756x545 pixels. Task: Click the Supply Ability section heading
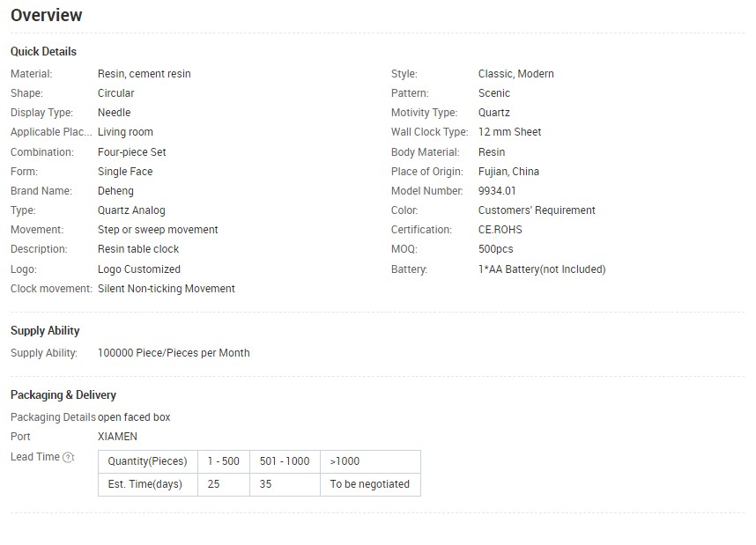point(45,330)
